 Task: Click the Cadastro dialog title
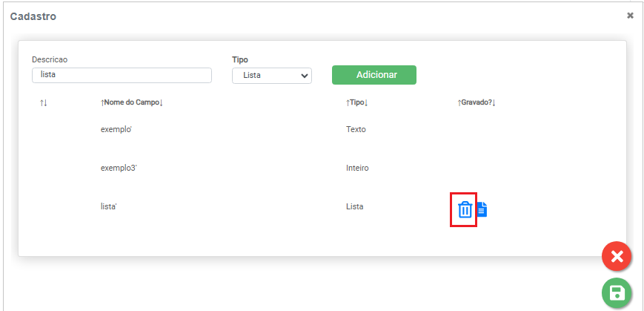[33, 16]
